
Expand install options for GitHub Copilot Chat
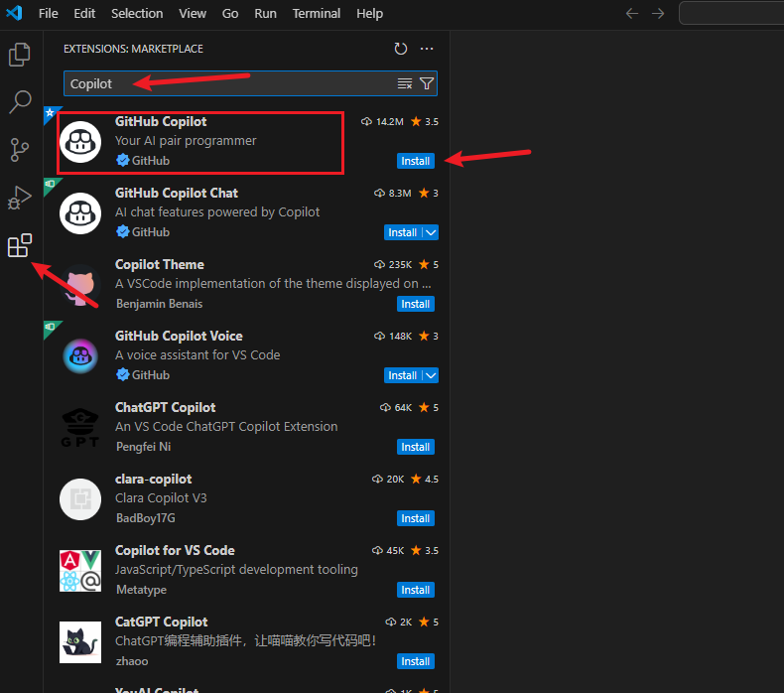(x=431, y=232)
